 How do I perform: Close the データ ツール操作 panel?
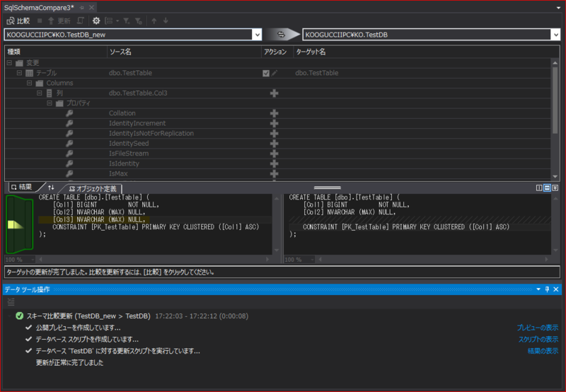tap(556, 289)
